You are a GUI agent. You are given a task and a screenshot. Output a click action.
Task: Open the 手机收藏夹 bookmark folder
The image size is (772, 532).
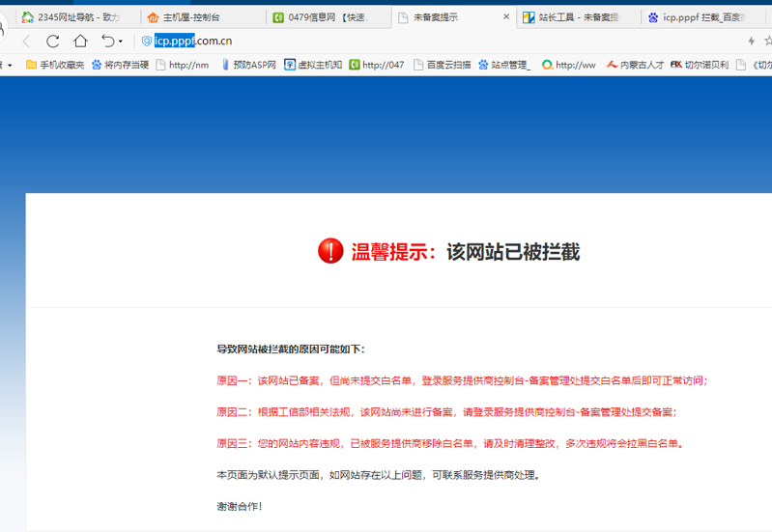coord(55,65)
